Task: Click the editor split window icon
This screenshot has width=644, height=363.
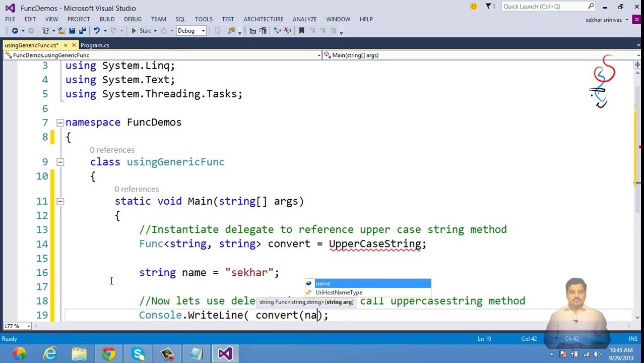Action: (x=637, y=65)
